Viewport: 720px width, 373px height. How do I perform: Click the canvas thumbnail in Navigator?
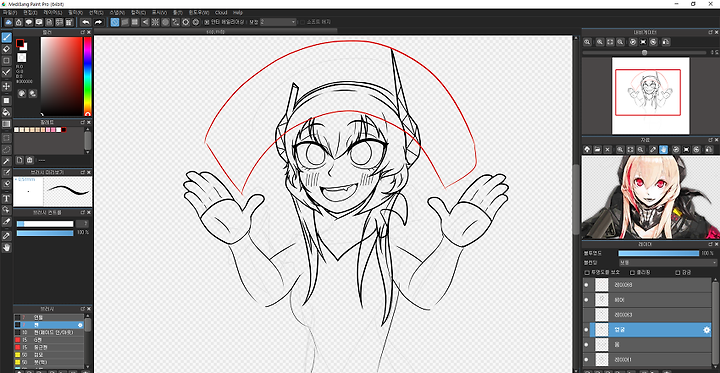click(651, 96)
